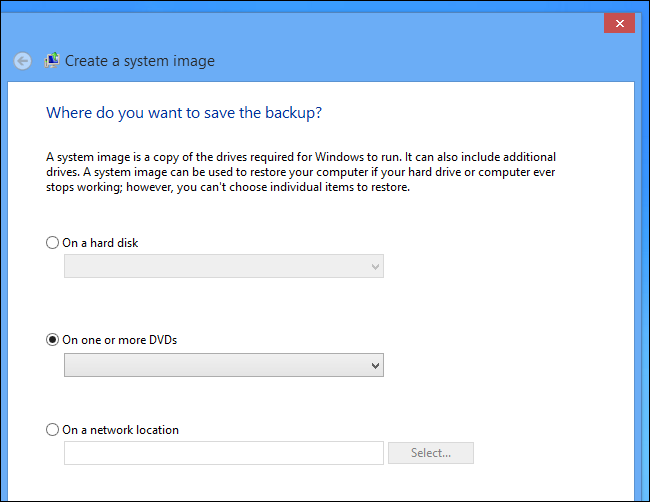650x502 pixels.
Task: Open the hard disk drive combo box
Action: (223, 266)
